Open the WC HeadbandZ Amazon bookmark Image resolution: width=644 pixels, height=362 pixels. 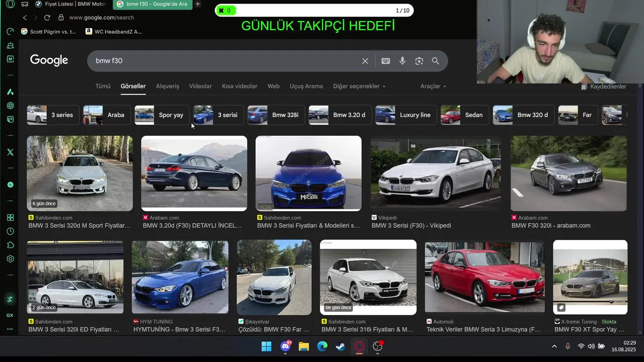pyautogui.click(x=114, y=31)
